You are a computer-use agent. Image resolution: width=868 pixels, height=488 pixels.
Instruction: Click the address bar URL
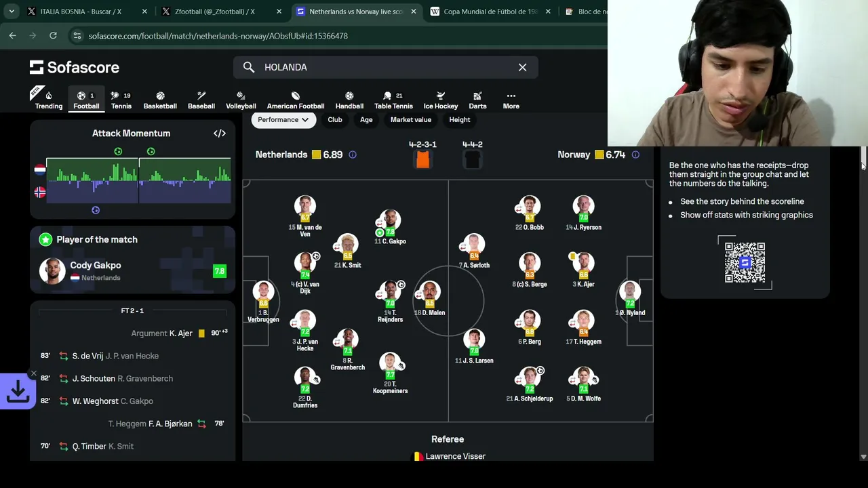[x=218, y=36]
